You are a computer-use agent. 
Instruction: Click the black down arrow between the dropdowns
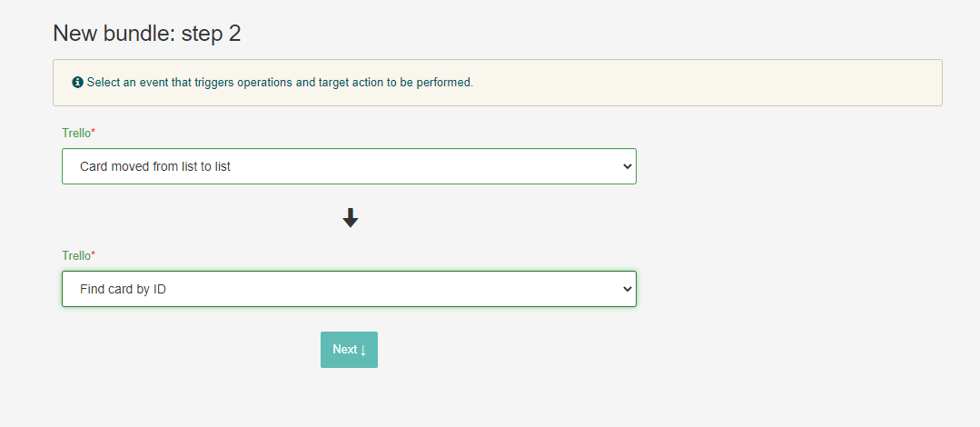coord(350,218)
